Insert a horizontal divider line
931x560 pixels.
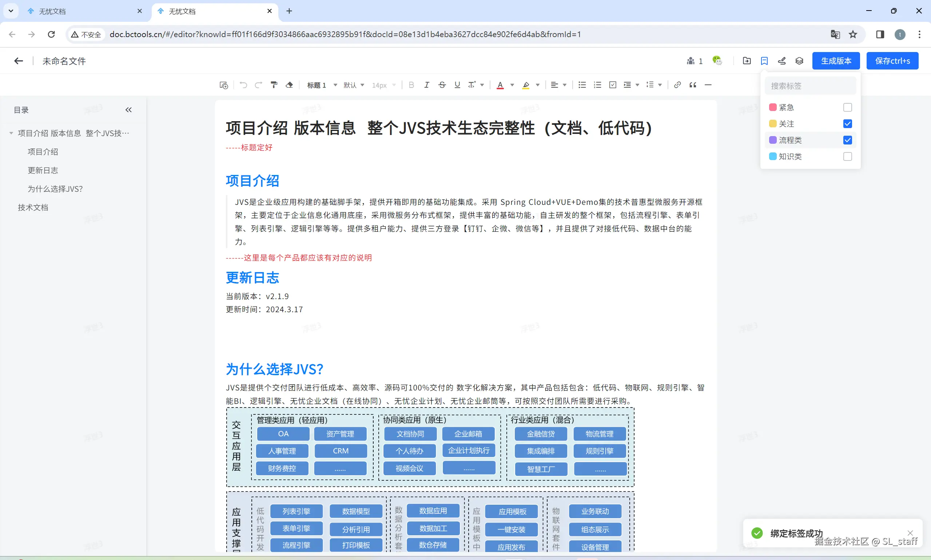pyautogui.click(x=708, y=85)
